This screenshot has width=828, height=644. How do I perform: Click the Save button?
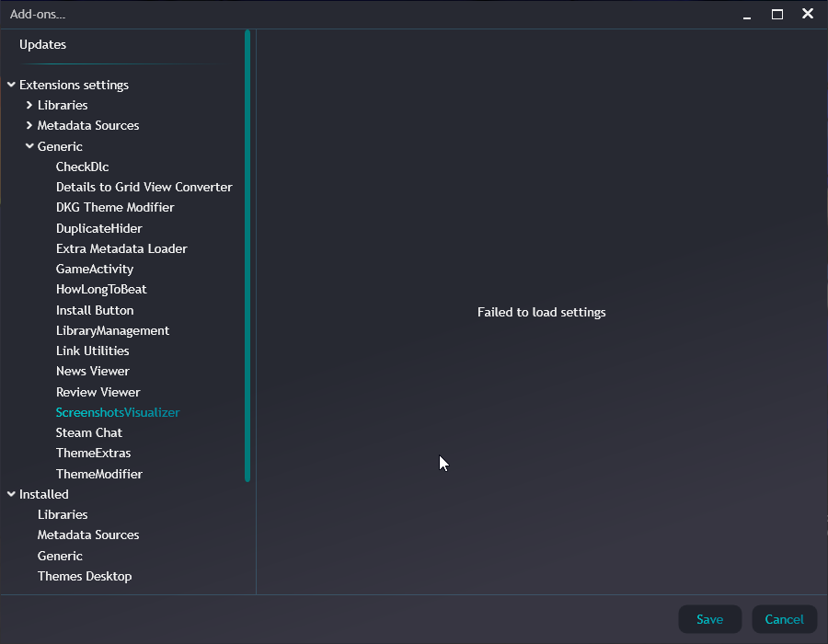(x=709, y=619)
